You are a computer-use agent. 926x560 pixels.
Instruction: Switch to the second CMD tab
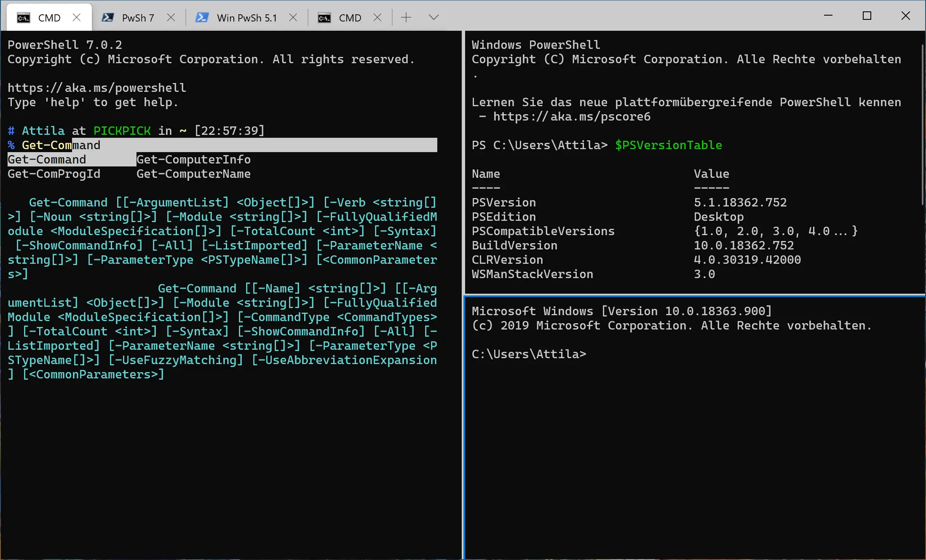(x=350, y=17)
